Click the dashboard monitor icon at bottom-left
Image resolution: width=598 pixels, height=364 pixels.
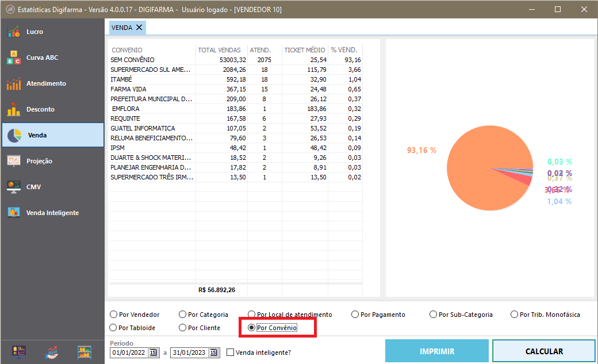click(x=19, y=352)
